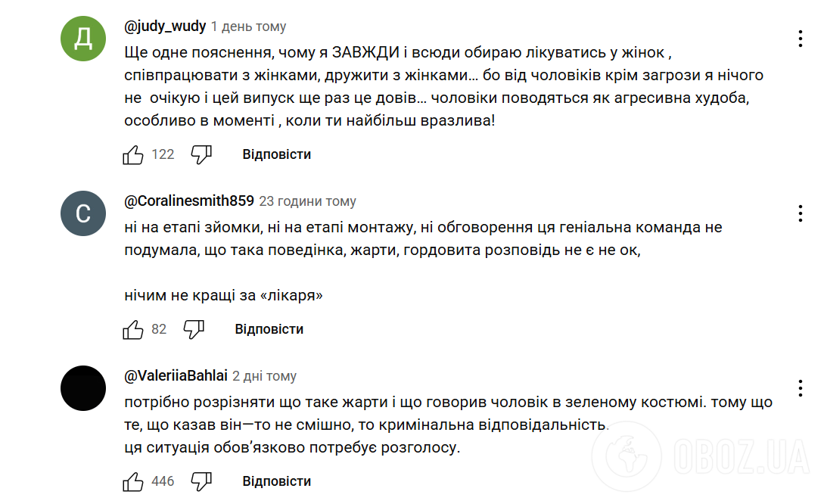
Task: Click the like thumb on @judy_wudy's comment
Action: pos(133,154)
